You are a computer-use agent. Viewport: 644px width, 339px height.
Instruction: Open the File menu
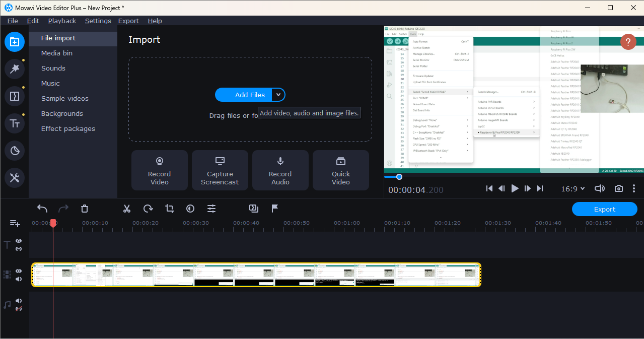click(13, 21)
